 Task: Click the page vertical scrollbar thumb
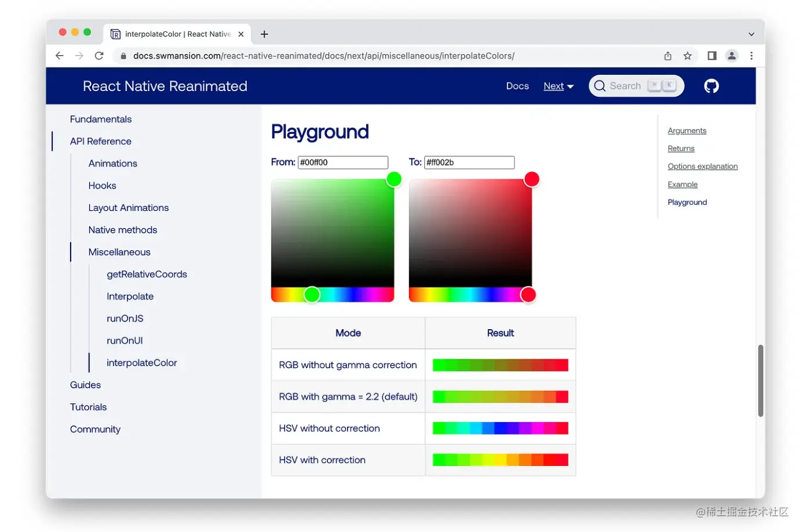coord(761,381)
